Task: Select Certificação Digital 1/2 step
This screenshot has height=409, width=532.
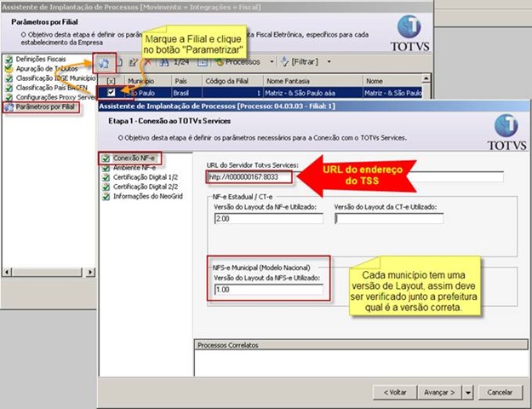Action: pyautogui.click(x=146, y=177)
